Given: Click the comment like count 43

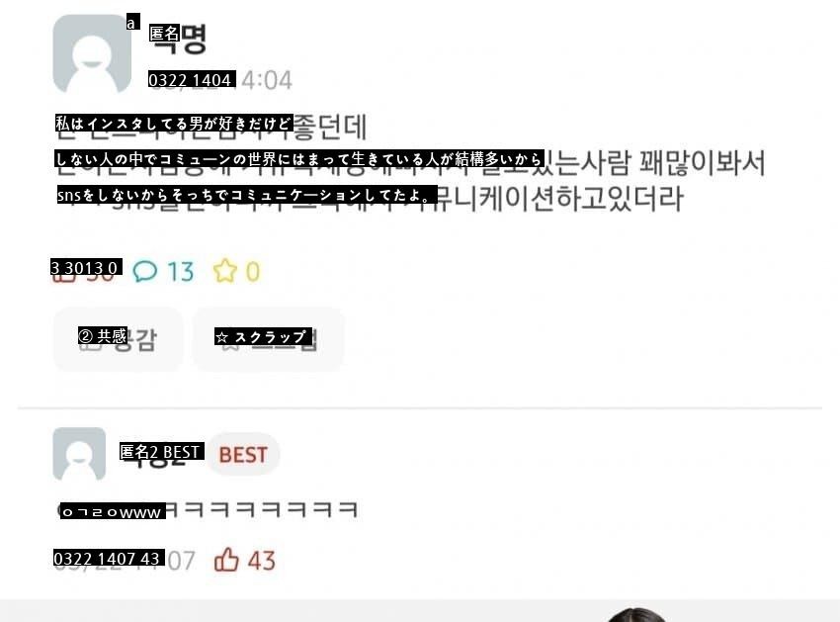Looking at the screenshot, I should coord(262,561).
